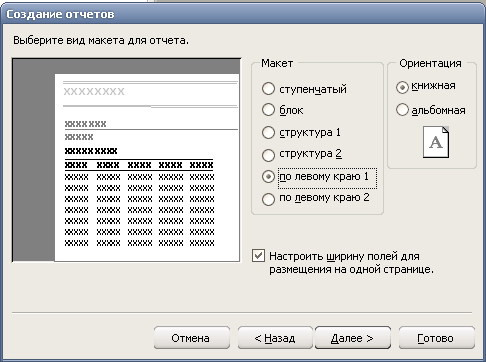Click the Макет group label
486x362 pixels.
pos(277,63)
